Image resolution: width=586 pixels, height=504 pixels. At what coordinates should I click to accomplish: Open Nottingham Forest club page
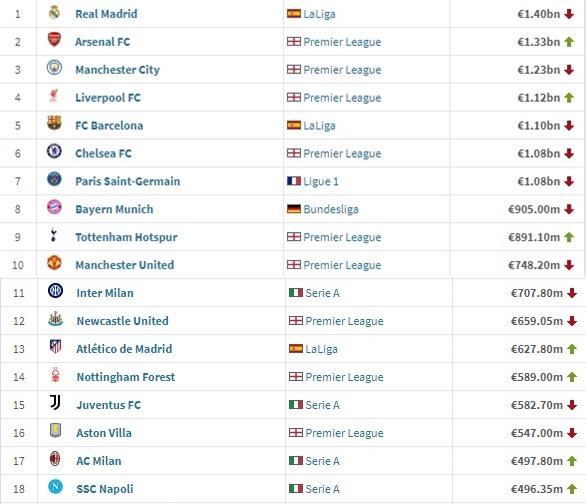(x=126, y=377)
